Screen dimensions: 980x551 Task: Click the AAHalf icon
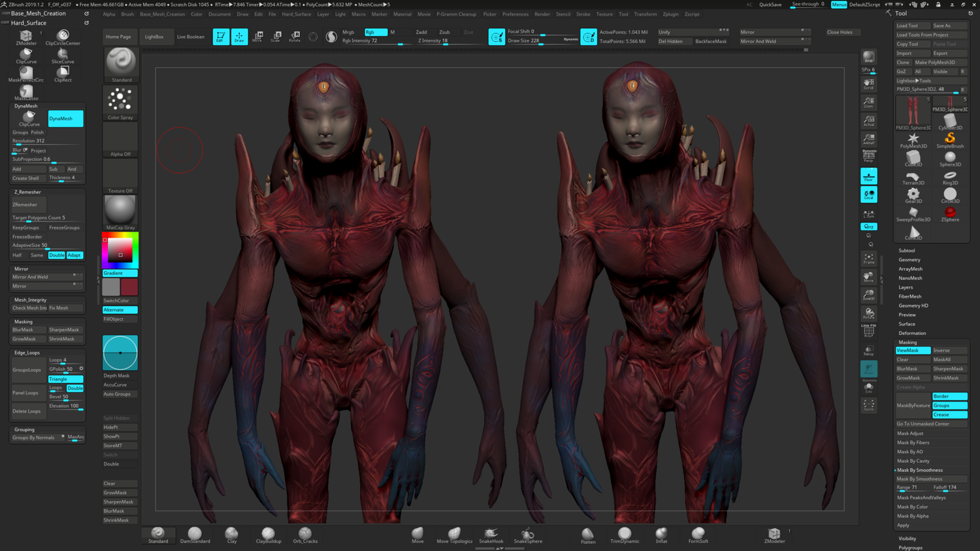click(x=868, y=140)
